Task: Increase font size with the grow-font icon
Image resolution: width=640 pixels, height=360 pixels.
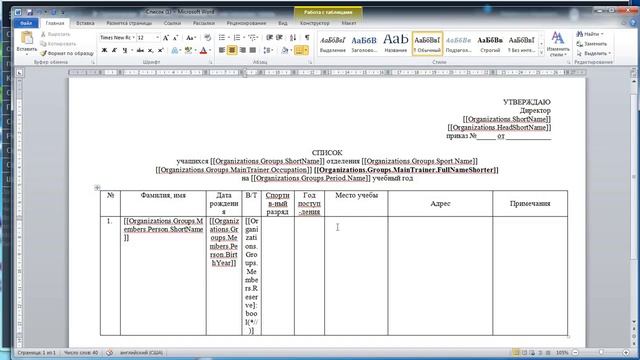Action: coord(166,38)
